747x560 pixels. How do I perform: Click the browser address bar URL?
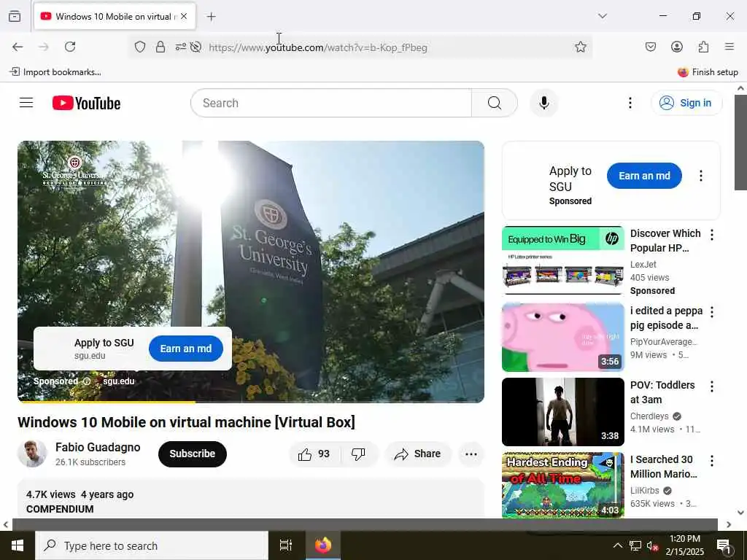(x=318, y=47)
